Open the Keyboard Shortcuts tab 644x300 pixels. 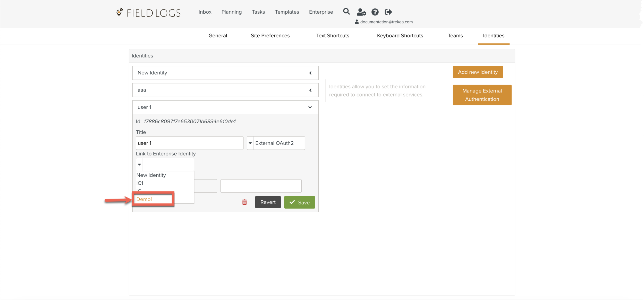point(400,36)
